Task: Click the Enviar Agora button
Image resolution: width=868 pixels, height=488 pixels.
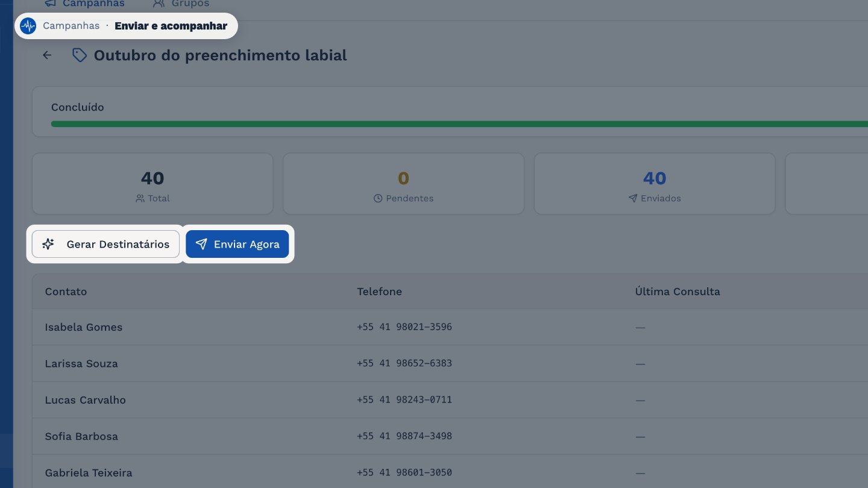Action: (237, 244)
